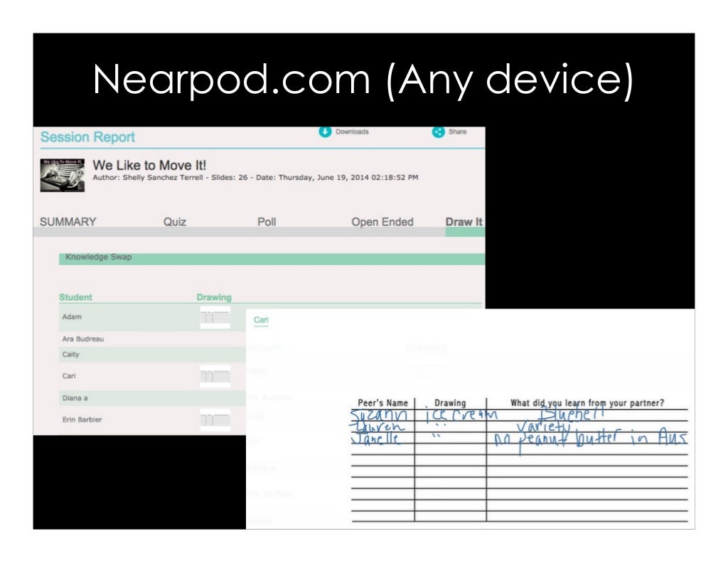728x563 pixels.
Task: Click the Drawing column header
Action: [213, 297]
